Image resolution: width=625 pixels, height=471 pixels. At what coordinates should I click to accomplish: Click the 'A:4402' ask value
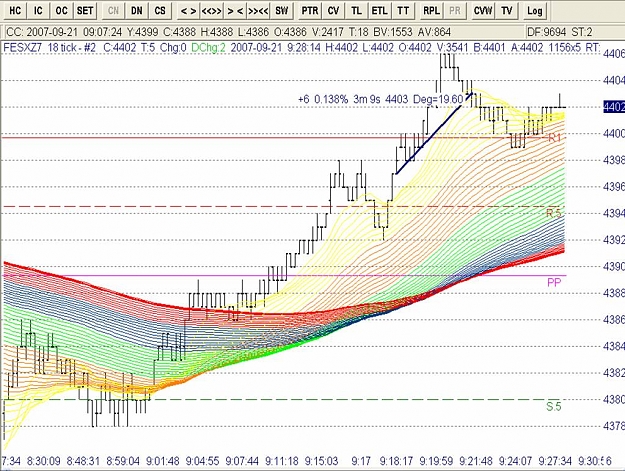pos(527,48)
